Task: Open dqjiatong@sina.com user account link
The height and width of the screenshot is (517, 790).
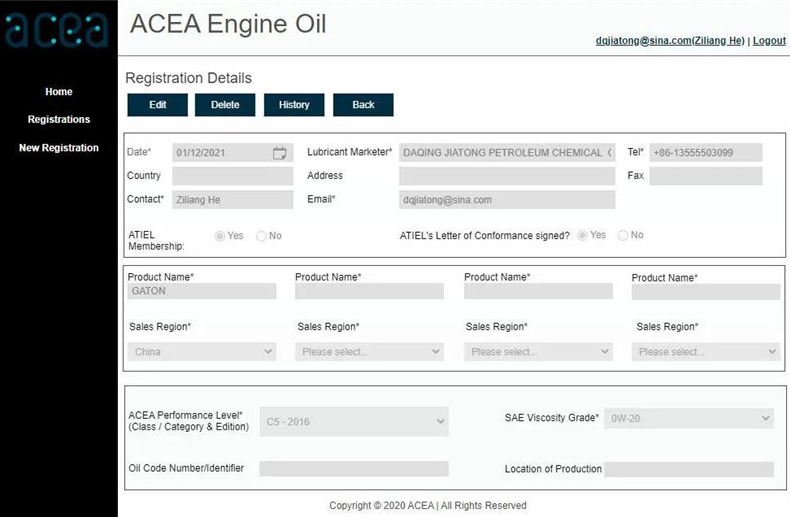Action: pyautogui.click(x=670, y=41)
